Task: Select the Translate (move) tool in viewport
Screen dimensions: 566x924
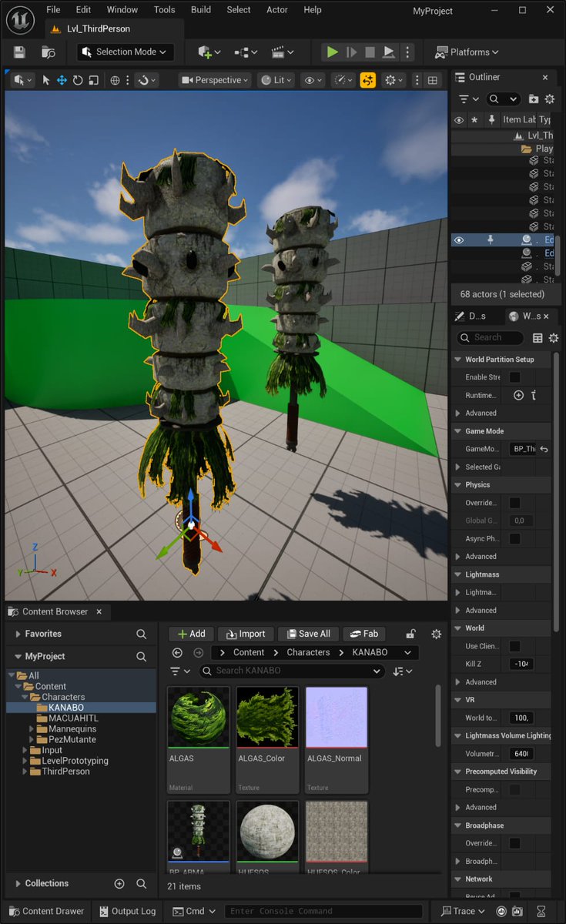Action: [62, 80]
